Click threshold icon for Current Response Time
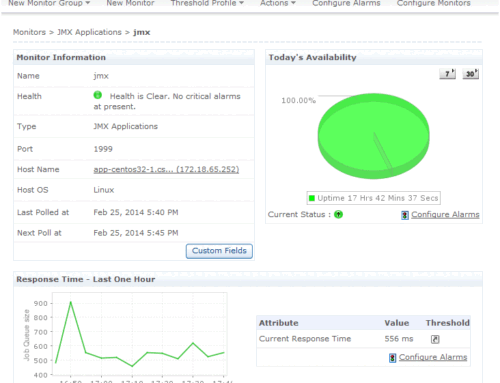 click(435, 339)
